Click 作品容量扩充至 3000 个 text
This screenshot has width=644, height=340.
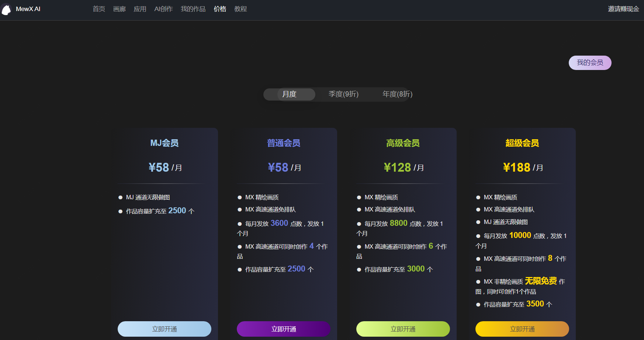[x=399, y=269]
